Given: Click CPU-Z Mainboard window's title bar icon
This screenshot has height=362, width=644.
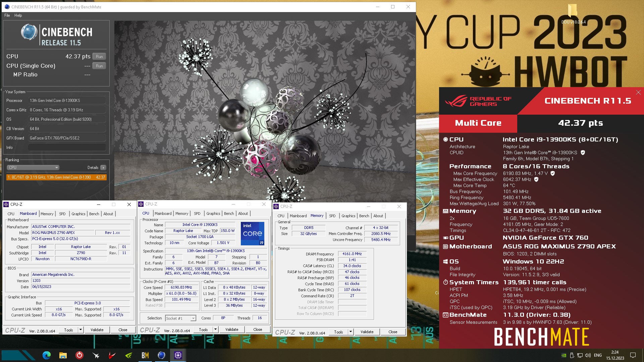Looking at the screenshot, I should [x=6, y=204].
